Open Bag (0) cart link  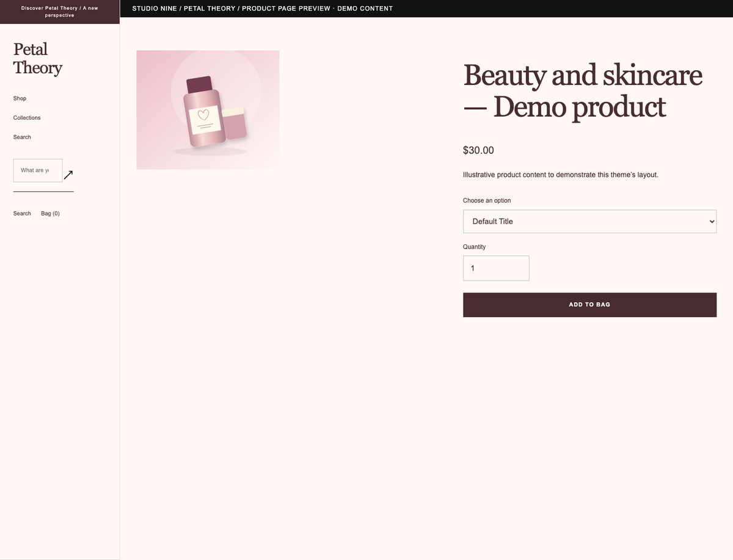coord(50,214)
